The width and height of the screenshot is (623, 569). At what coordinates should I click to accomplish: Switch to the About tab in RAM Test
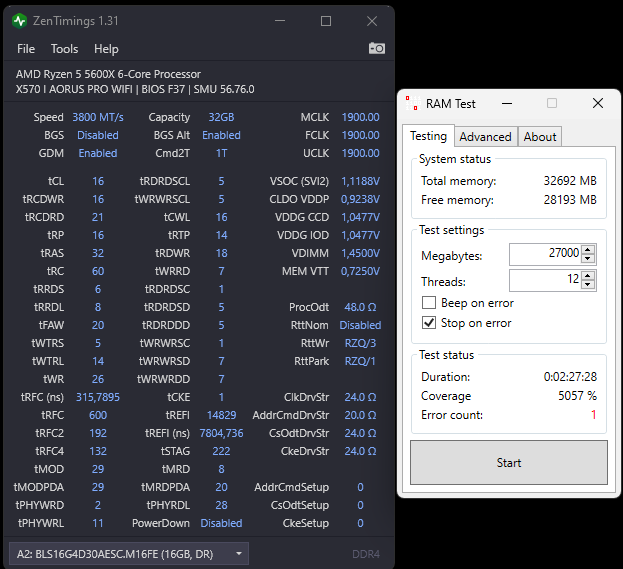point(540,137)
